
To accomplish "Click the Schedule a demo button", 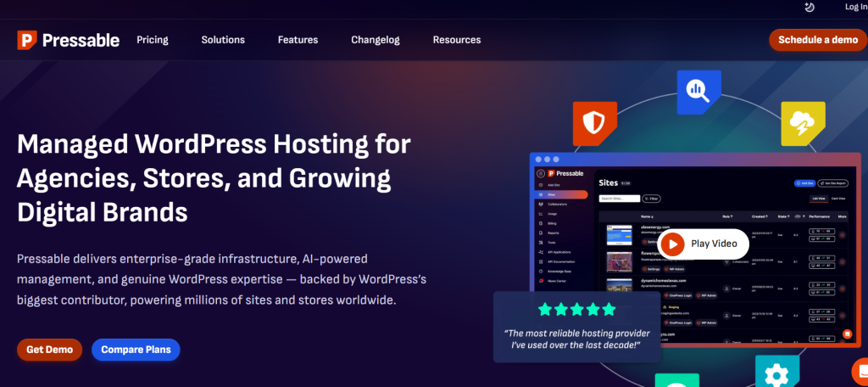I will pos(818,40).
